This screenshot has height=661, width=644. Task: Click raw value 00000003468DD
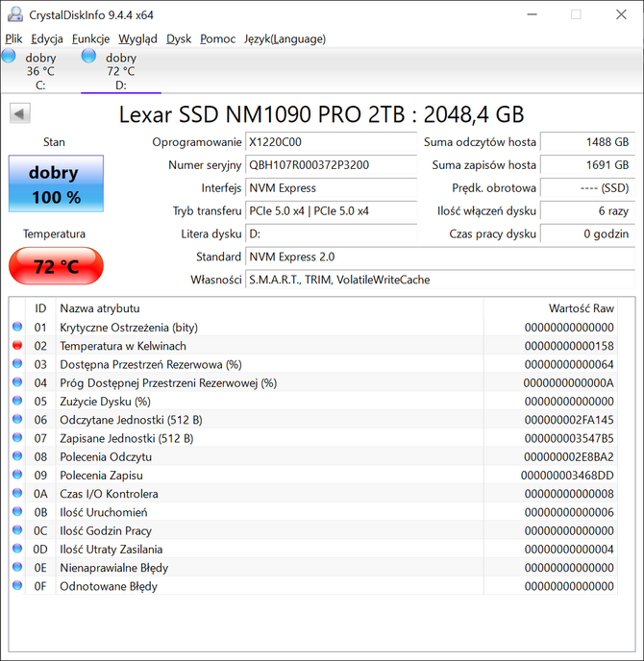[x=567, y=476]
